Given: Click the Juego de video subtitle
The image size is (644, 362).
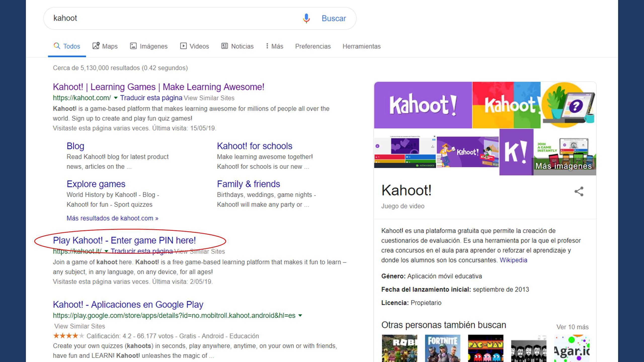Looking at the screenshot, I should 403,206.
